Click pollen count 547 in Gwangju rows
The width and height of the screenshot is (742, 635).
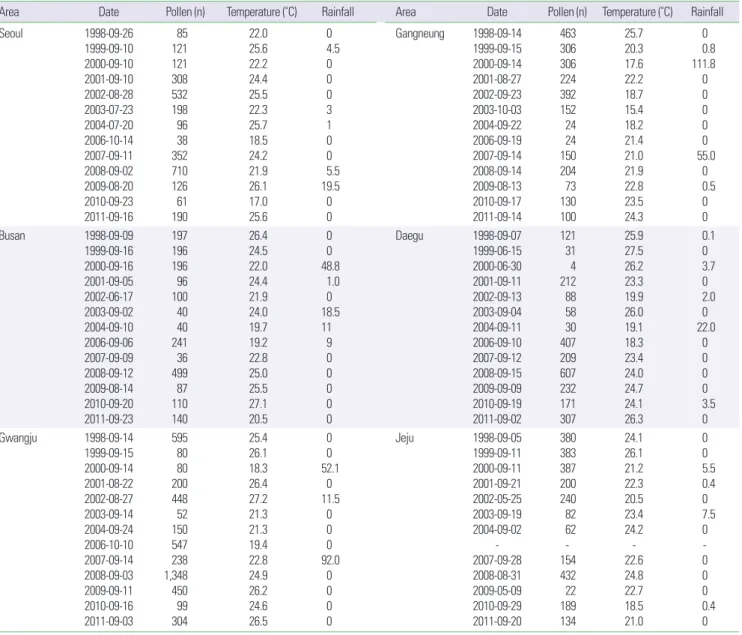tap(179, 545)
